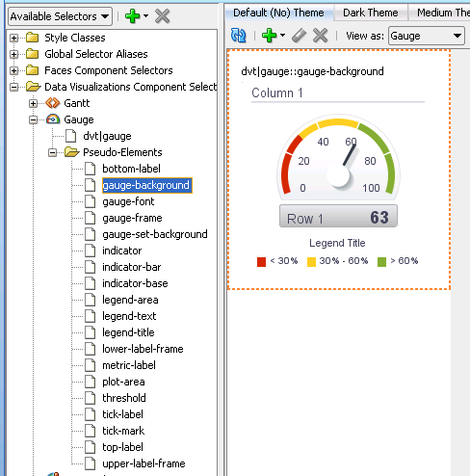
Task: Select the gauge-set-background pseudo-element
Action: point(155,234)
